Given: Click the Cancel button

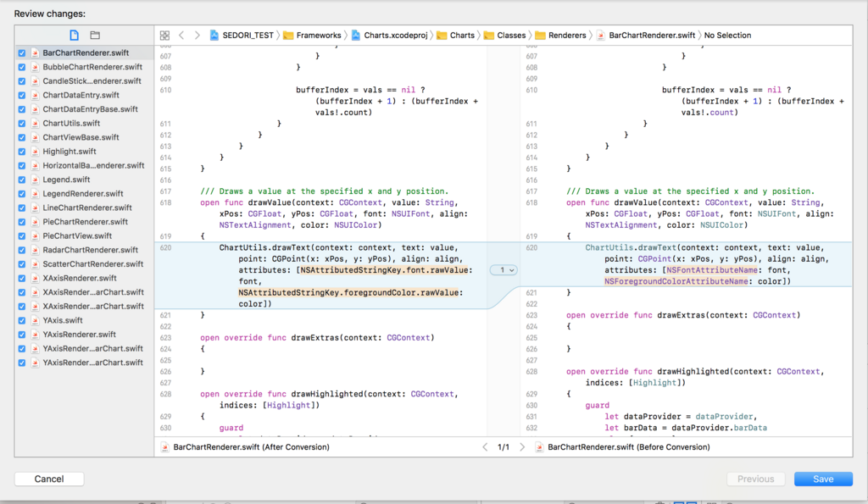Looking at the screenshot, I should pyautogui.click(x=49, y=479).
